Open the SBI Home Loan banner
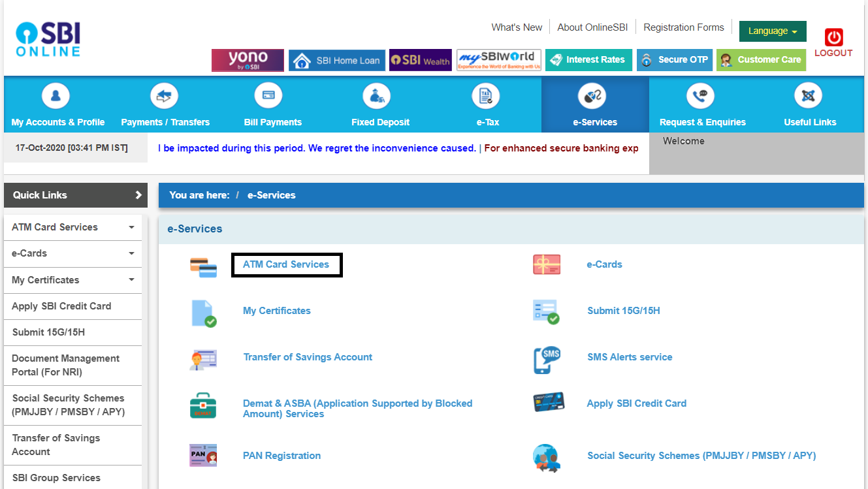This screenshot has width=868, height=489. pos(337,60)
